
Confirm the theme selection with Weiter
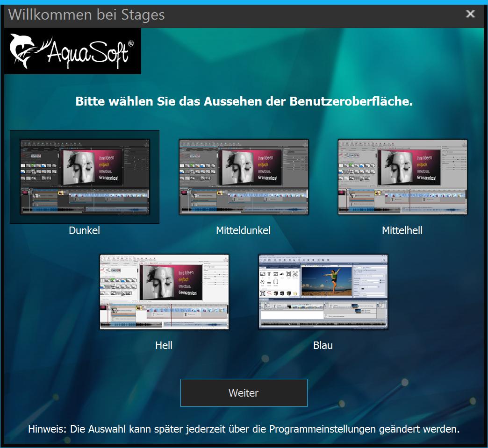244,393
